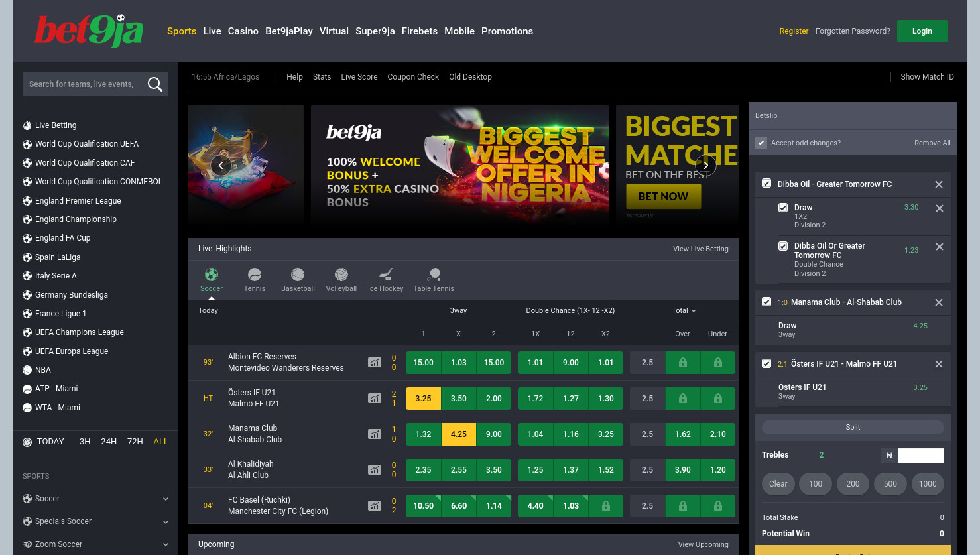The image size is (980, 555).
Task: Toggle Accept odd changes checkbox
Action: click(761, 143)
